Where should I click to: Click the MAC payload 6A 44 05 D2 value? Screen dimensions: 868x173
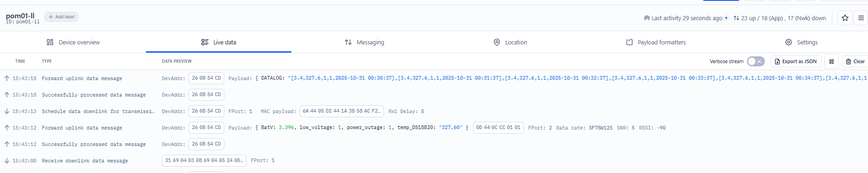click(341, 111)
